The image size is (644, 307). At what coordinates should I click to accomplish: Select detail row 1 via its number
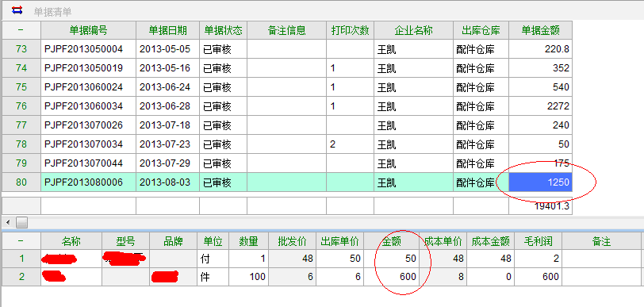[21, 259]
